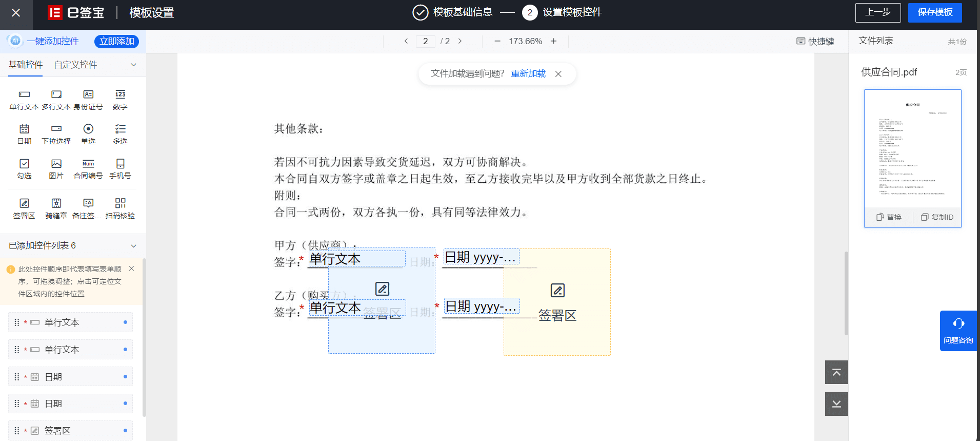
Task: Select the 身份证号 control tool
Action: point(88,100)
